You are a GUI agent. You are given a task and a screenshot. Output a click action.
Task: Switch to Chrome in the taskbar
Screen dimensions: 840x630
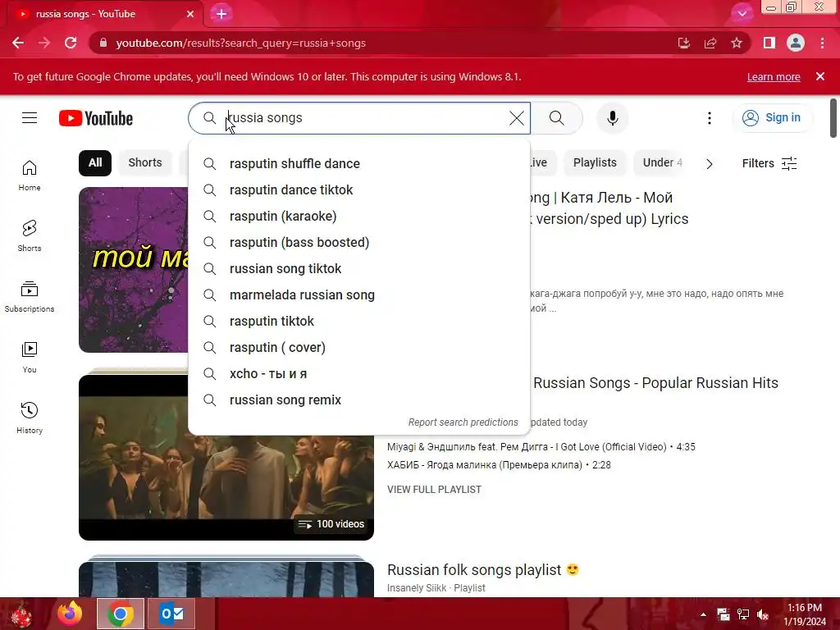121,614
